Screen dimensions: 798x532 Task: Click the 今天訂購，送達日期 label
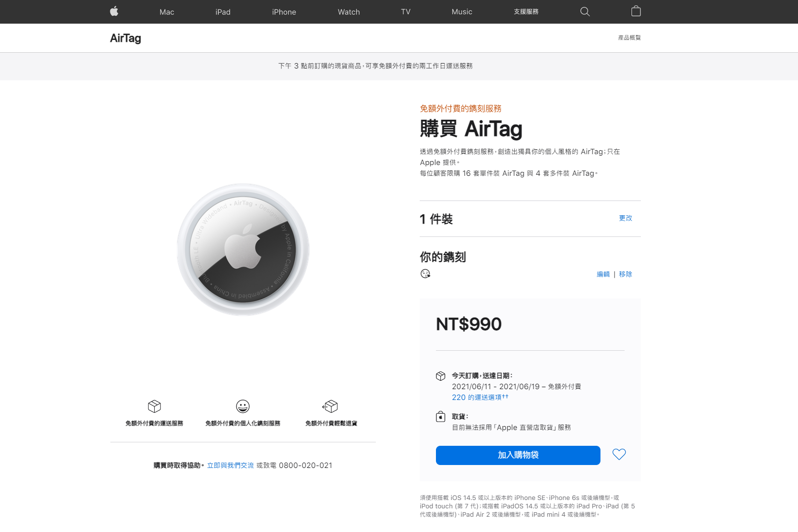[x=482, y=376]
